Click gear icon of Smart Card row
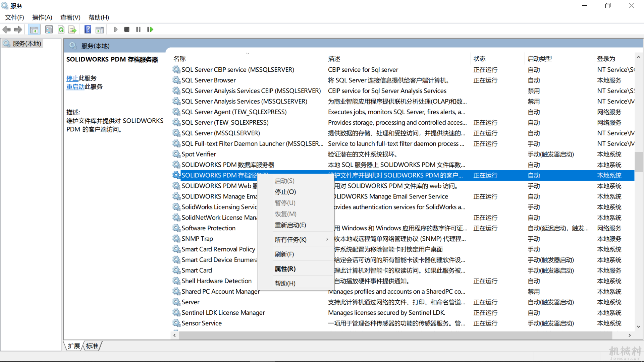Screen dimensions: 644x362 176,270
